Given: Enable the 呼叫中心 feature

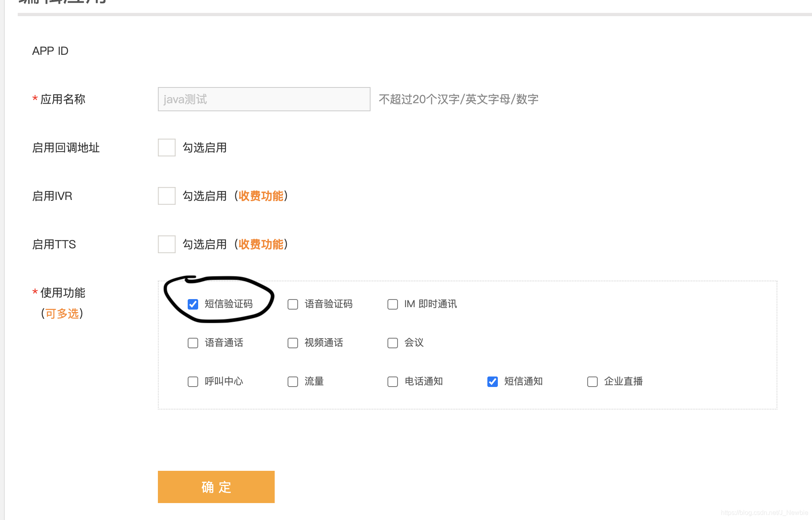Looking at the screenshot, I should [193, 381].
